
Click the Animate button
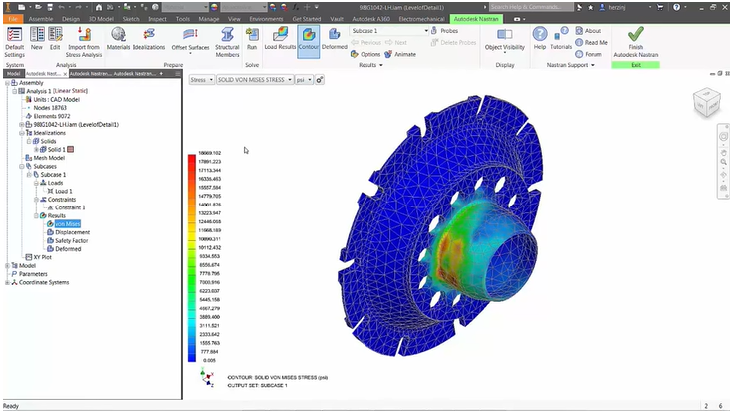pos(400,54)
